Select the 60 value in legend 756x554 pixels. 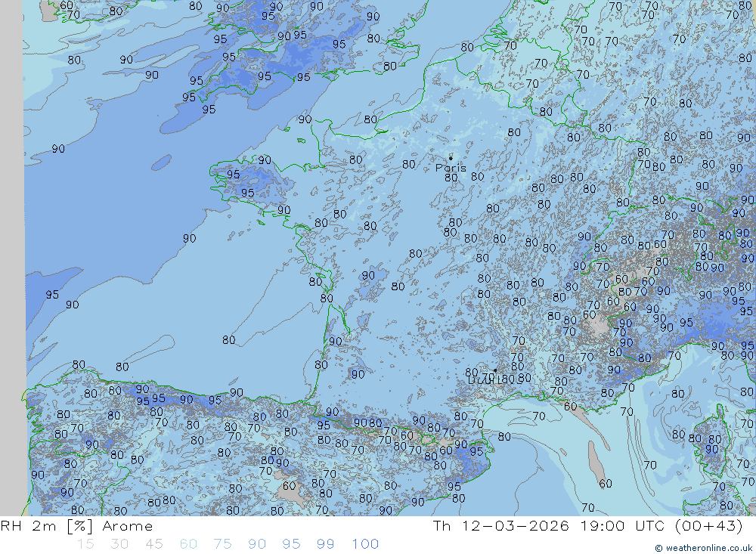(188, 543)
